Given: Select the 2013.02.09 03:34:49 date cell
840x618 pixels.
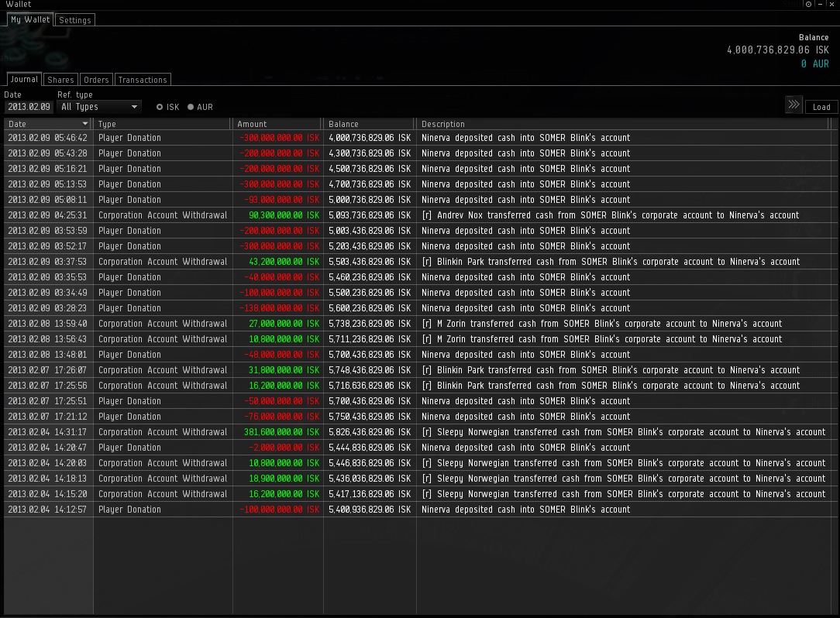Looking at the screenshot, I should point(48,293).
